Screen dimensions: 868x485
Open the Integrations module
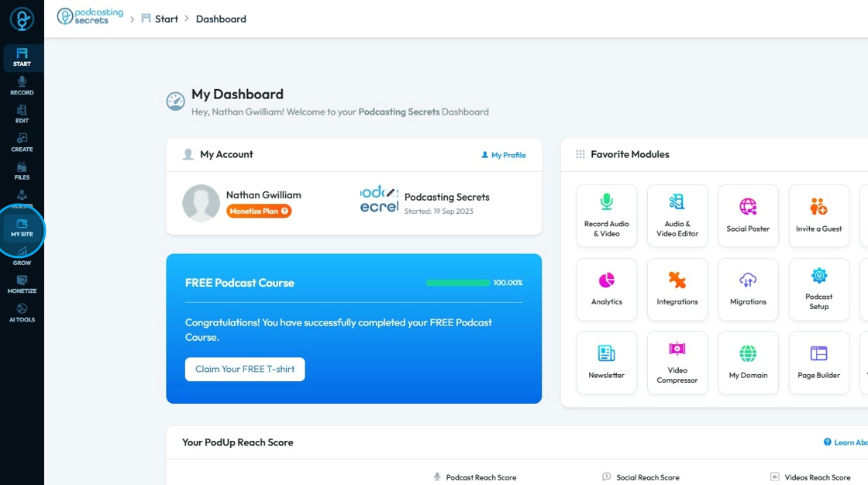pos(677,289)
